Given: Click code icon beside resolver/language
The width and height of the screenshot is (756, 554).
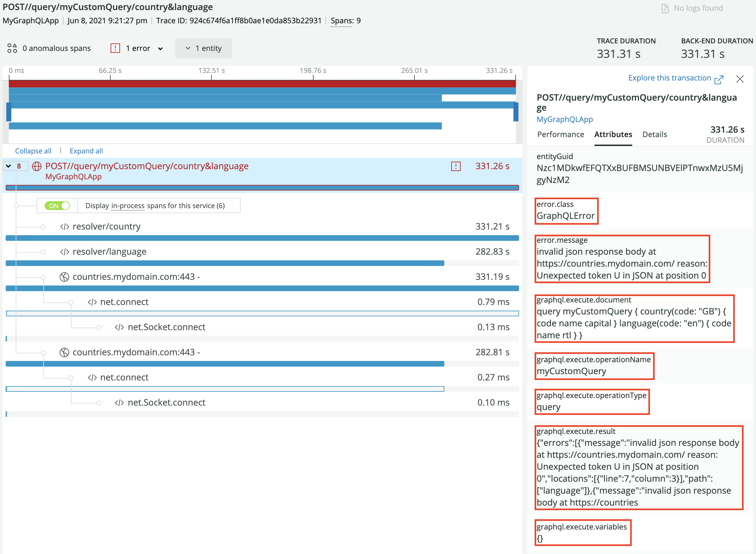Looking at the screenshot, I should pyautogui.click(x=65, y=252).
